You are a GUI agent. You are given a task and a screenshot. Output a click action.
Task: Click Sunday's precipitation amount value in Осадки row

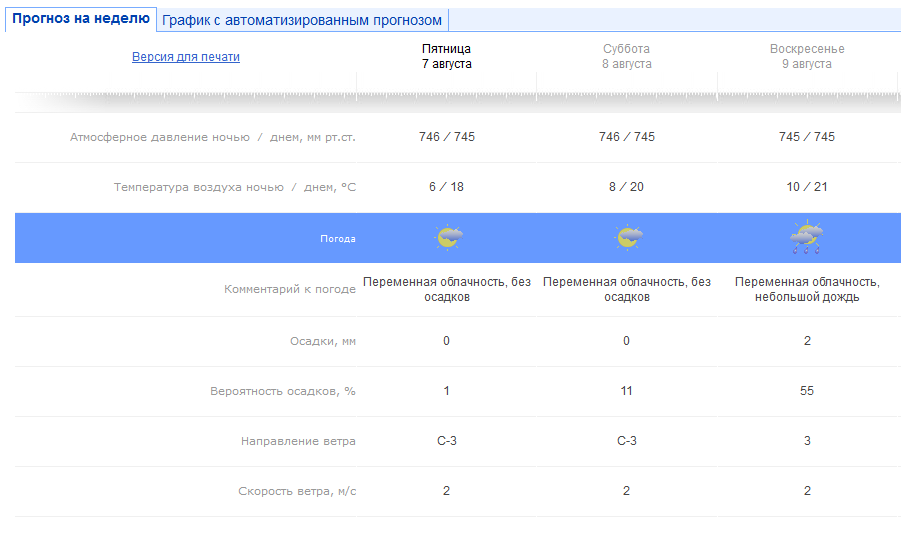806,341
